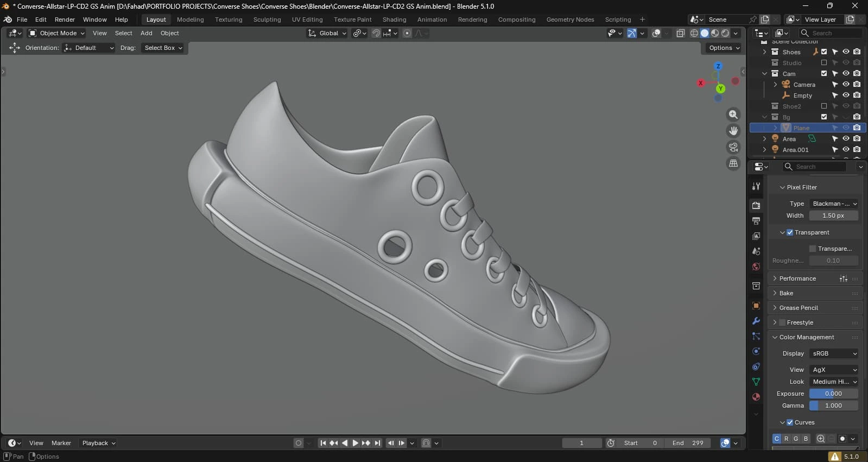Hide the Camera object in viewport
This screenshot has width=868, height=462.
click(x=846, y=85)
